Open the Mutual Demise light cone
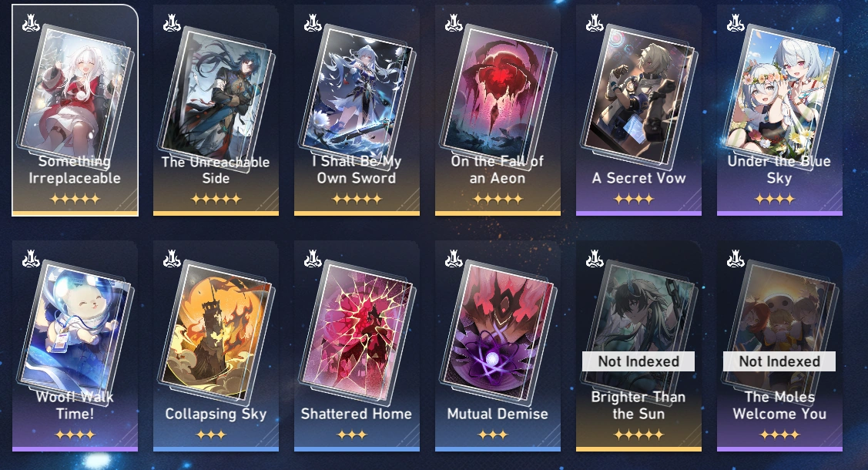 (498, 346)
